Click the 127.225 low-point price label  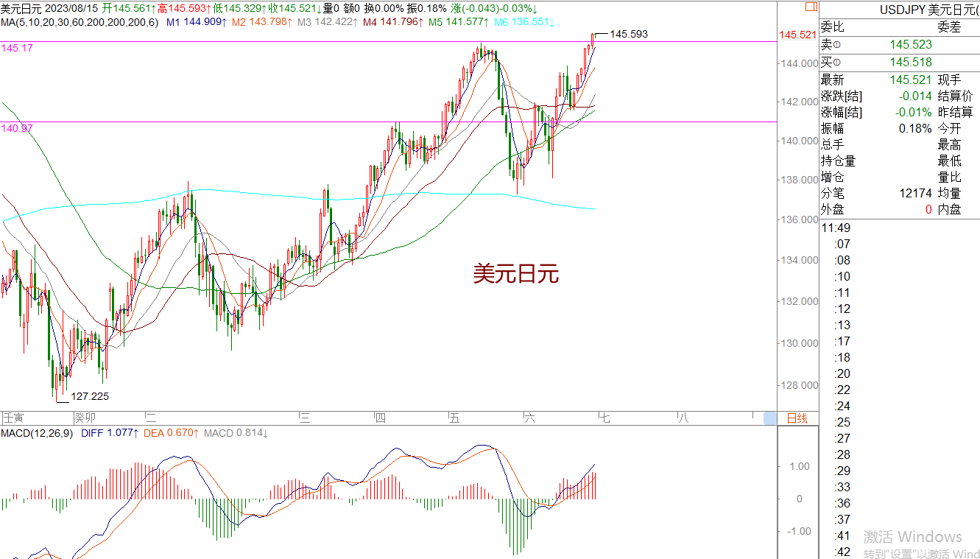tap(90, 396)
